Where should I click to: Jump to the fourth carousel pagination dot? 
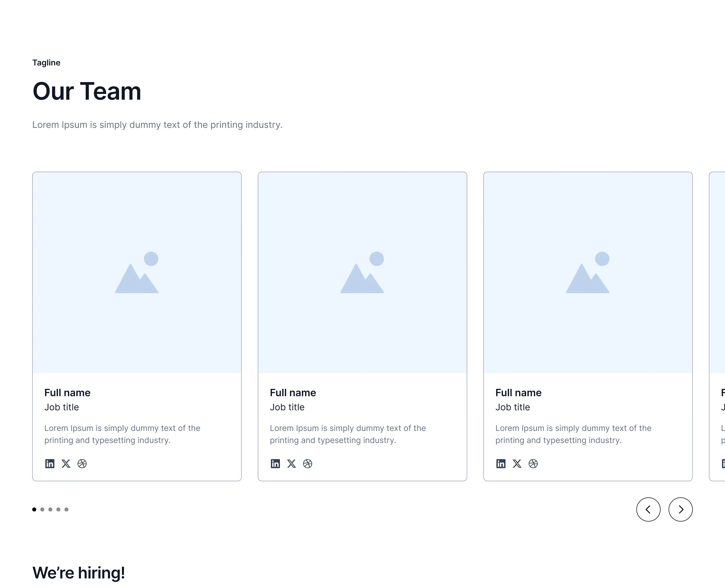coord(58,509)
